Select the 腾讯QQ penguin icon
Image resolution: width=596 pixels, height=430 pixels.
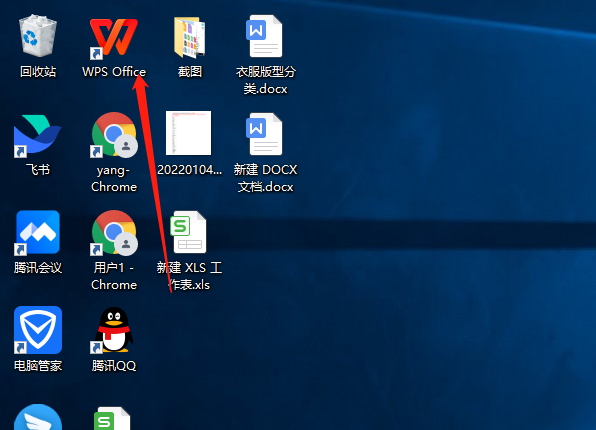113,330
